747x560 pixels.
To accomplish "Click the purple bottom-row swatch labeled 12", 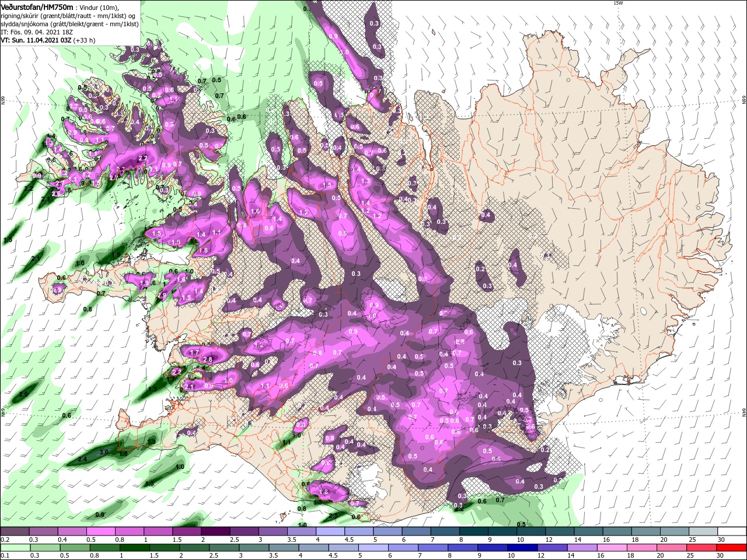I will (x=552, y=548).
